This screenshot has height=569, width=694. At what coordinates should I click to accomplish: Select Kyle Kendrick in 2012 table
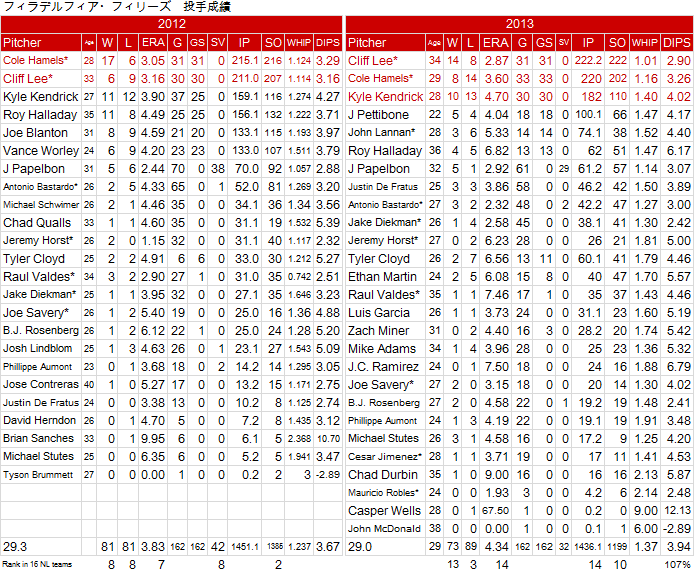40,96
